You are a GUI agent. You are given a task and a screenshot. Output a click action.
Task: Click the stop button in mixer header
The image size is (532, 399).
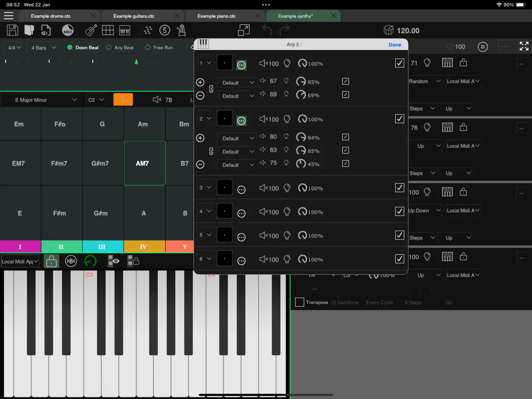tap(483, 47)
